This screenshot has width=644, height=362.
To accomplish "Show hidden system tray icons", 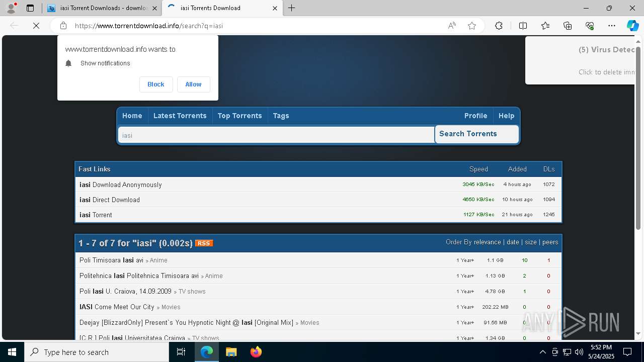I will point(542,352).
